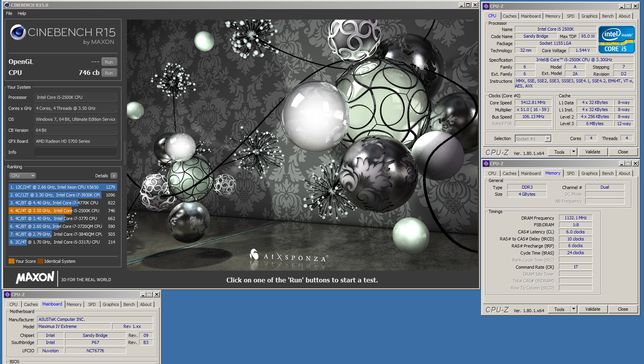Click the Cinebench R15 sphere logo
644x364 pixels.
(x=18, y=32)
